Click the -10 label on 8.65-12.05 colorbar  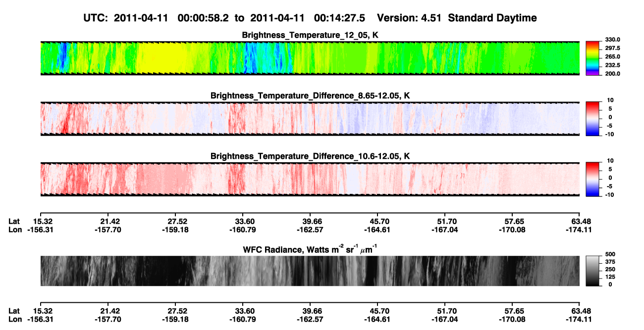click(610, 134)
